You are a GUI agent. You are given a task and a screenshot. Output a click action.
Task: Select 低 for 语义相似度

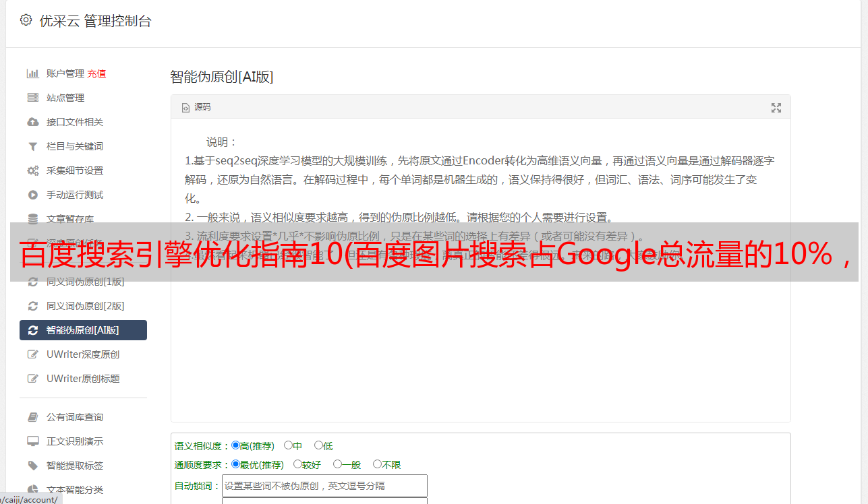[318, 445]
